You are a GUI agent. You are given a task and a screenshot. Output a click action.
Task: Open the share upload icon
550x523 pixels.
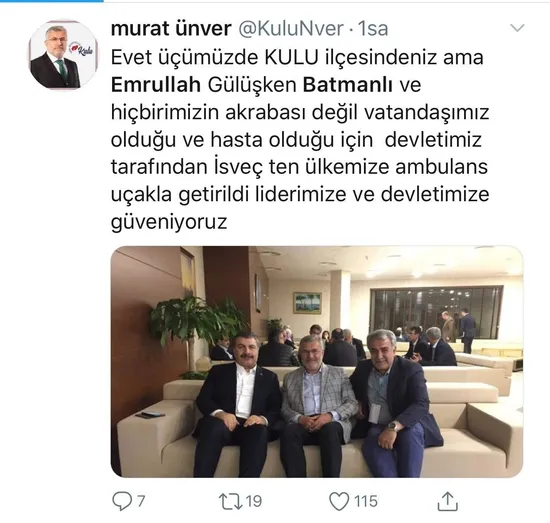tap(448, 501)
